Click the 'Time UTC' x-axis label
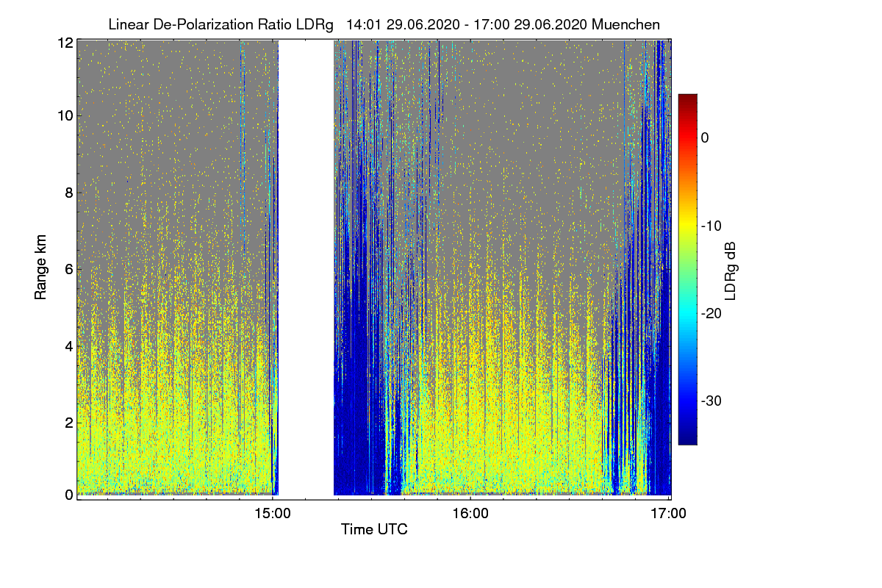 pyautogui.click(x=374, y=529)
